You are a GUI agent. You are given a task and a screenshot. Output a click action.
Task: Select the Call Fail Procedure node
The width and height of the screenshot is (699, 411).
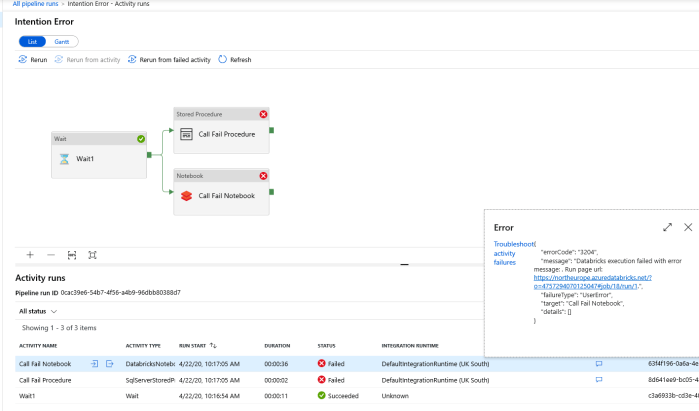pyautogui.click(x=221, y=130)
